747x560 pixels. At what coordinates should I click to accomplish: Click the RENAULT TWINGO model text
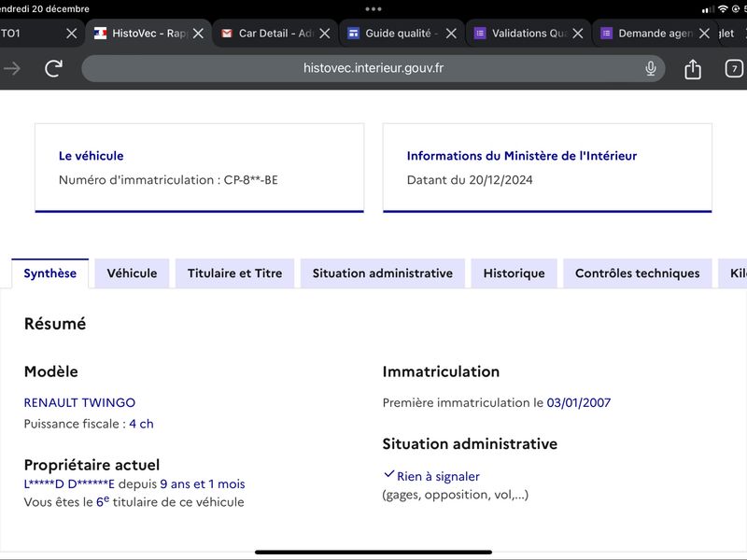pyautogui.click(x=79, y=403)
